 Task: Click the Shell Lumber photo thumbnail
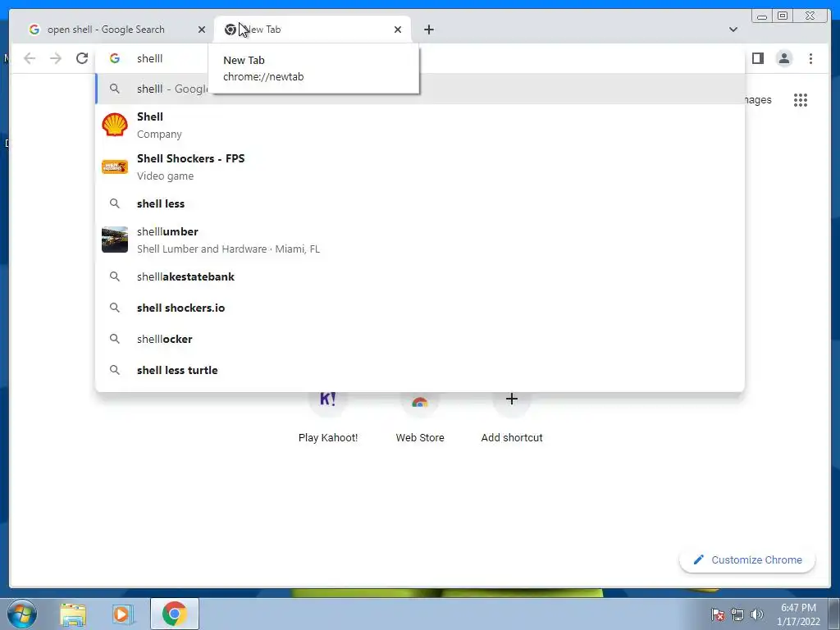coord(115,240)
